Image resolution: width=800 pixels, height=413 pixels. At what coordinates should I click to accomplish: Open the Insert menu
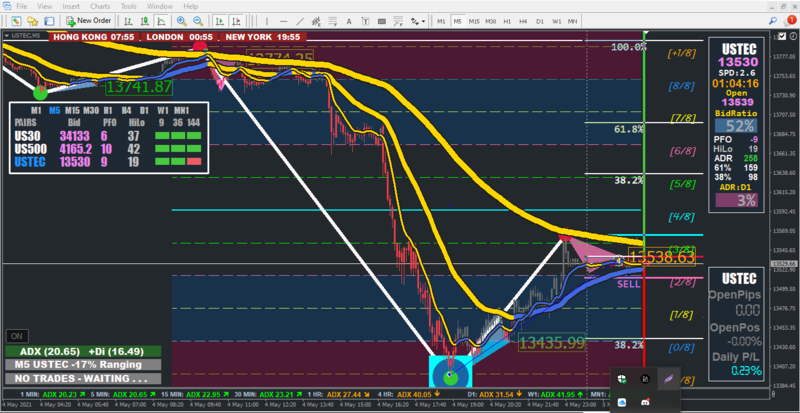[x=71, y=7]
